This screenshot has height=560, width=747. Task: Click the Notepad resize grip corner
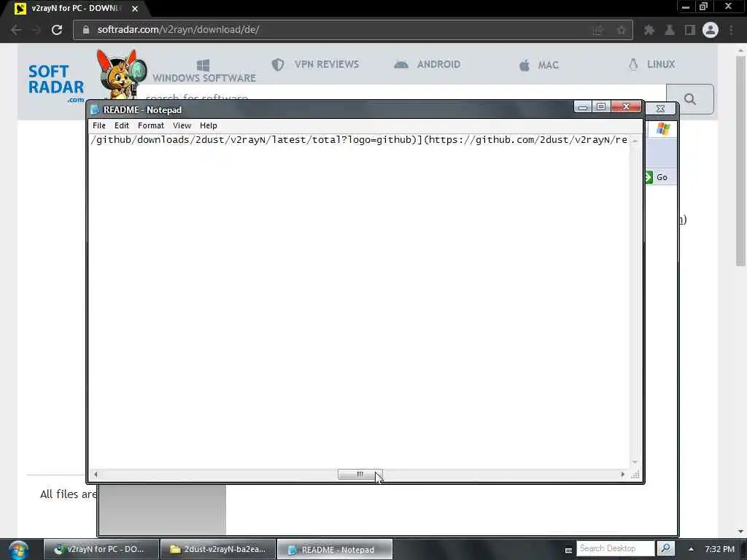(x=635, y=474)
